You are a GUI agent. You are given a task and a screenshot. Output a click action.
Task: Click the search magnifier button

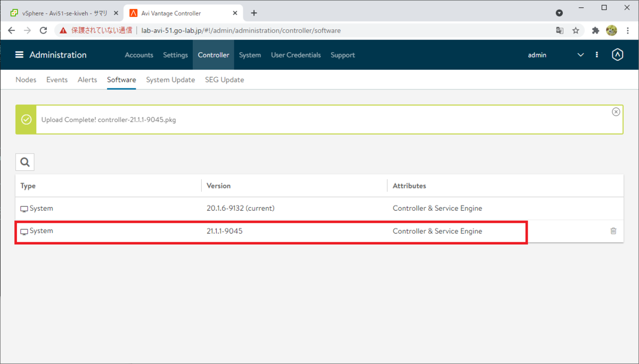[25, 162]
